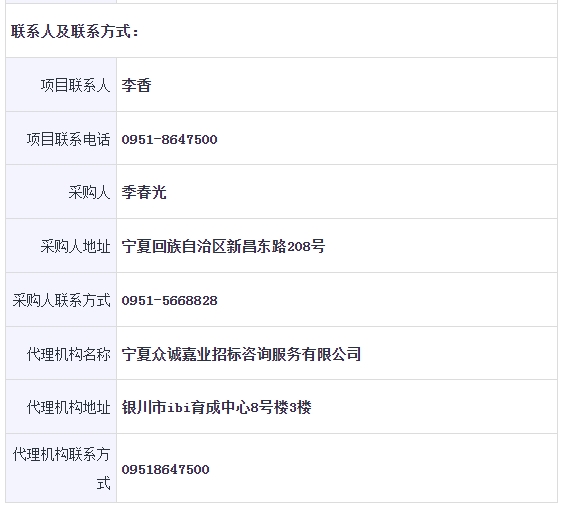Click agency name 宁夏众诚嘉业招标咨询服务有限公司
Image resolution: width=564 pixels, height=510 pixels.
coord(241,354)
